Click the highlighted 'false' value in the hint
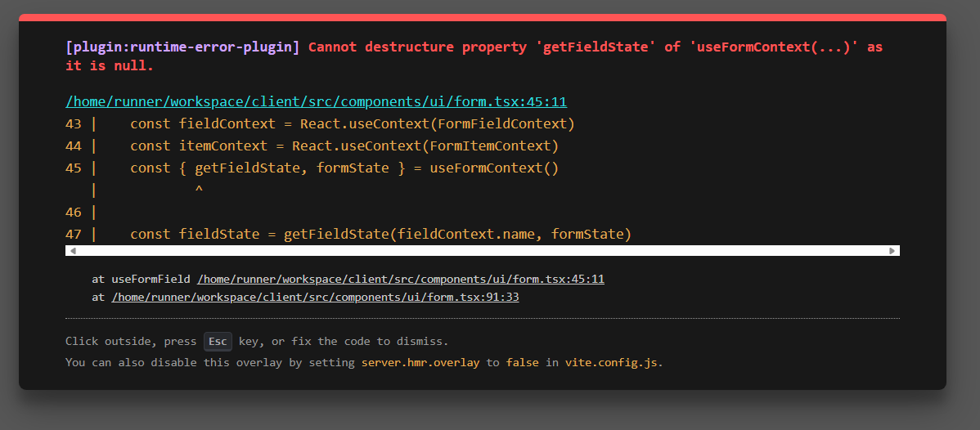The image size is (980, 430). point(522,362)
